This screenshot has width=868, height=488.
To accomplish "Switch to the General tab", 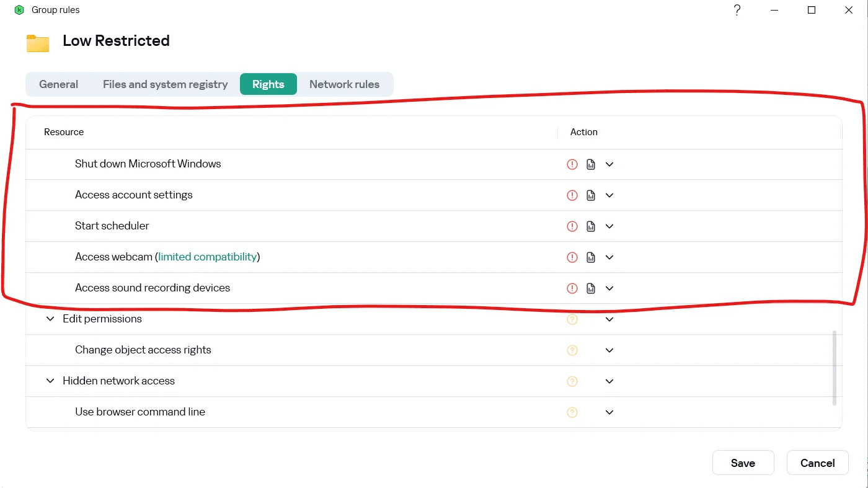I will tap(59, 84).
